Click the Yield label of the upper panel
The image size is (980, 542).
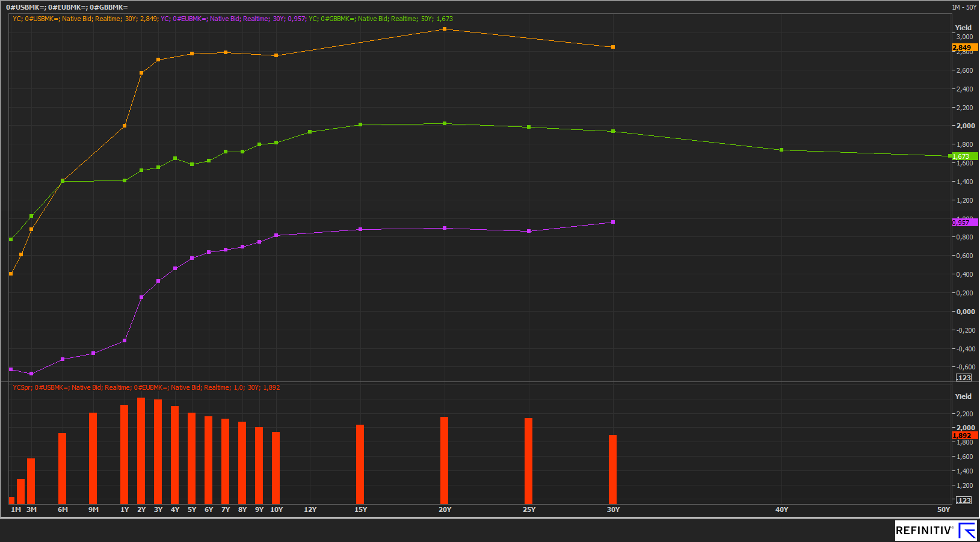(963, 28)
